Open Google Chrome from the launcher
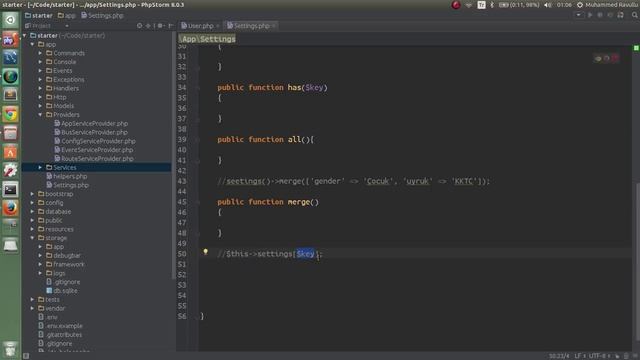 (x=10, y=114)
